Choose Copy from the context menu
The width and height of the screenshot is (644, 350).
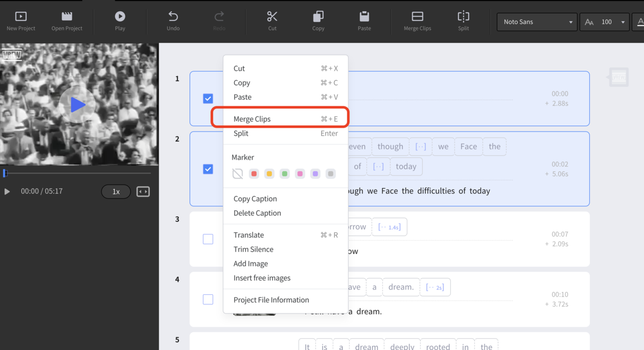286,83
